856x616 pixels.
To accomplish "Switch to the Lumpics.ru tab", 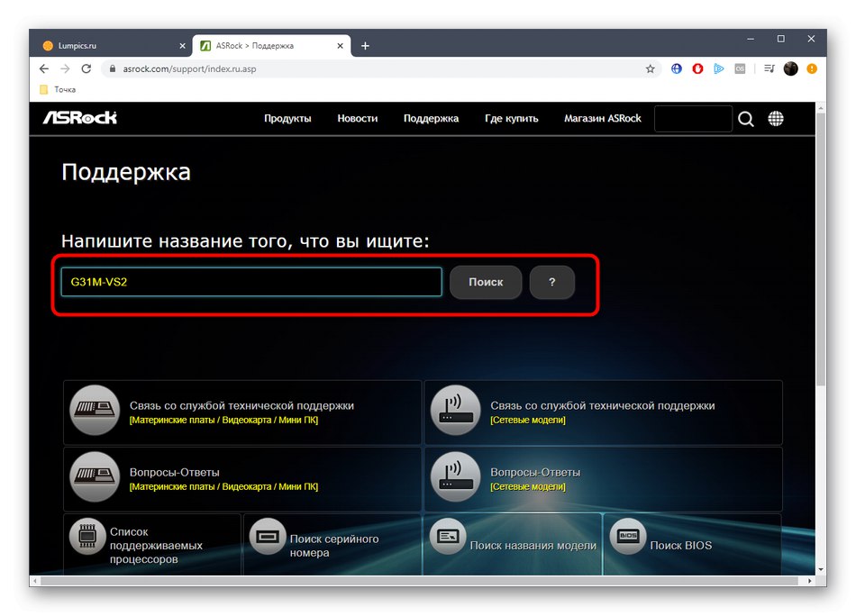I will (x=110, y=46).
